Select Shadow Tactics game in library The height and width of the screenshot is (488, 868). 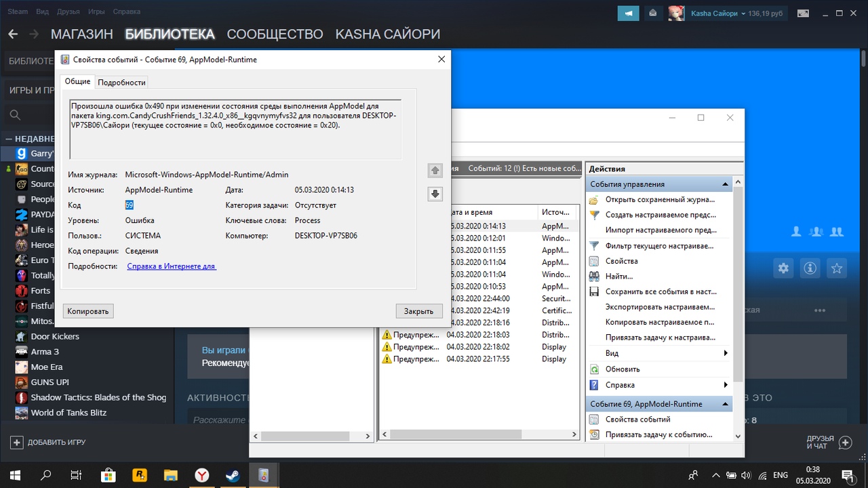point(98,397)
